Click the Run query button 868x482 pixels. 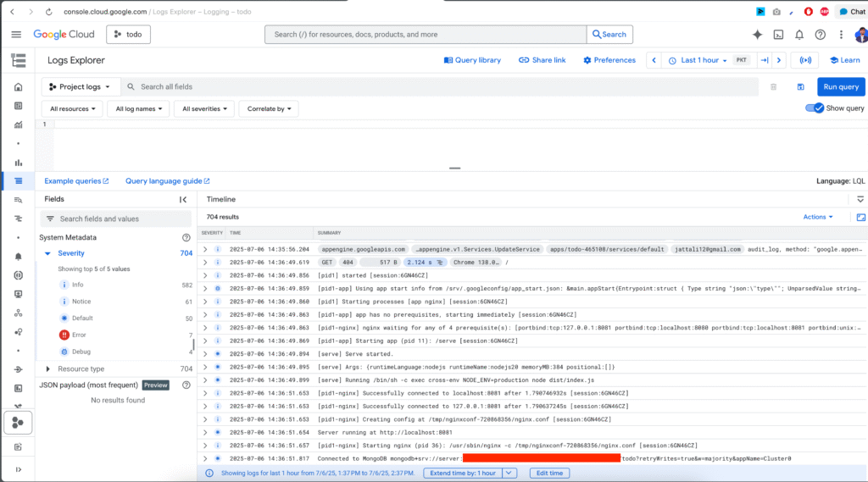(x=841, y=87)
